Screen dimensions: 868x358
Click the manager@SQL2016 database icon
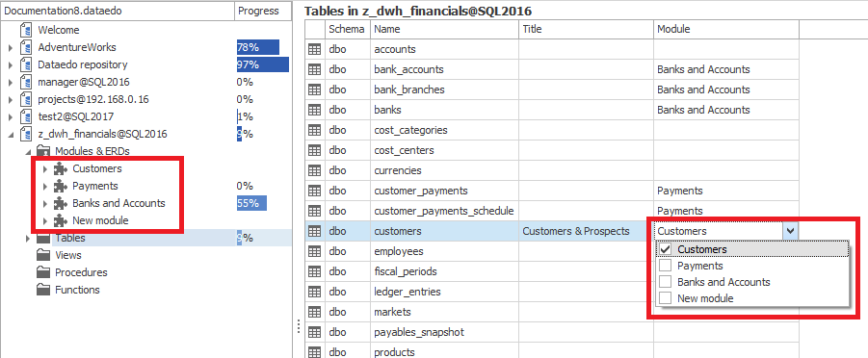[x=25, y=82]
